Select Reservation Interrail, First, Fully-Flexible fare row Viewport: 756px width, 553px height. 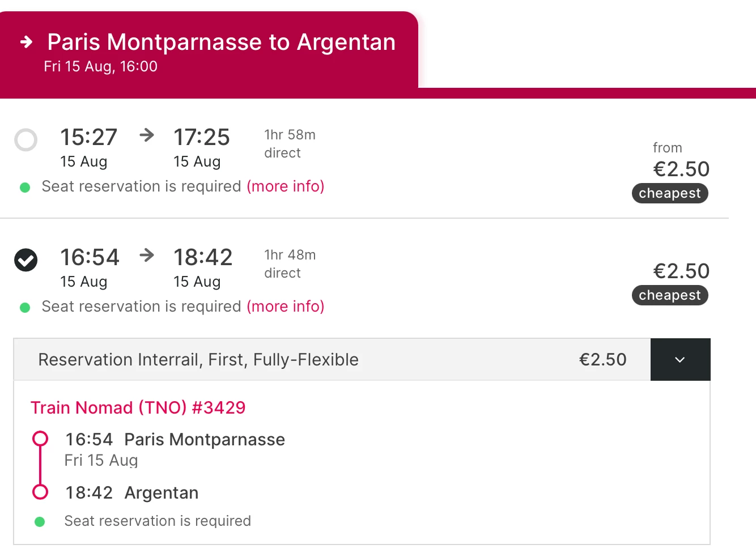coord(198,360)
